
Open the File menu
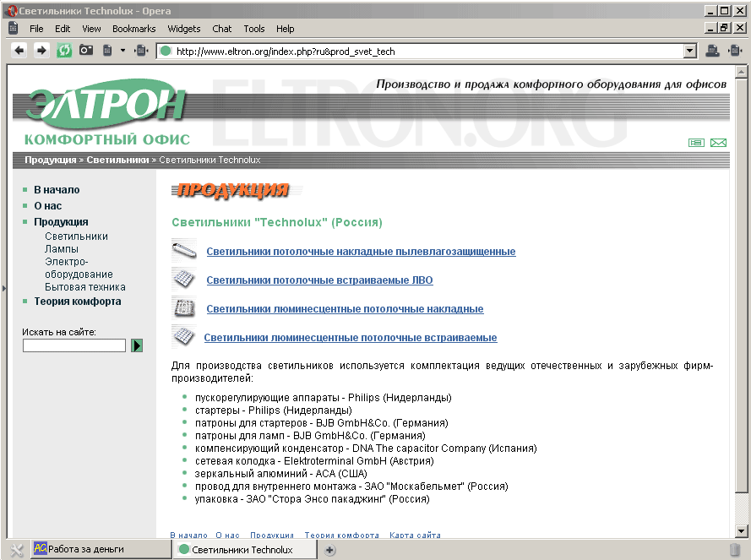36,29
